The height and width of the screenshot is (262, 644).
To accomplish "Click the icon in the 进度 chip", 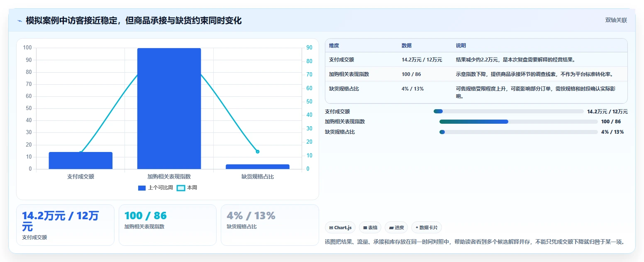I will tap(391, 228).
